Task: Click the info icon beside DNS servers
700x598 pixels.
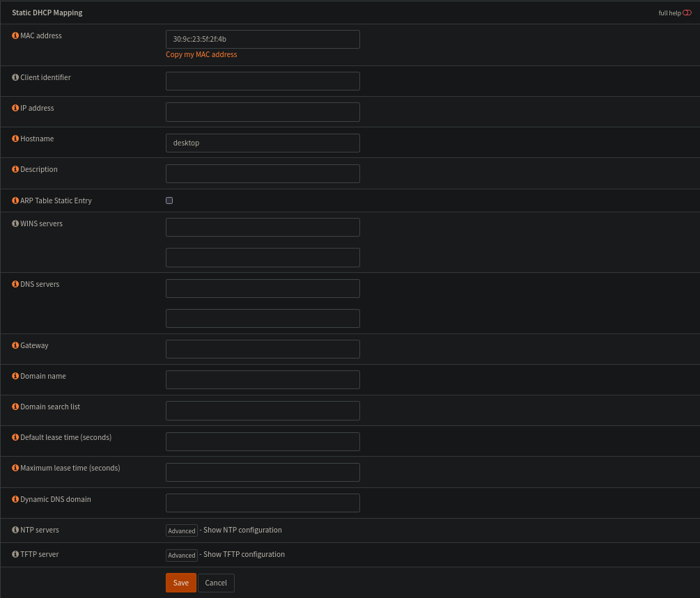Action: [x=15, y=284]
